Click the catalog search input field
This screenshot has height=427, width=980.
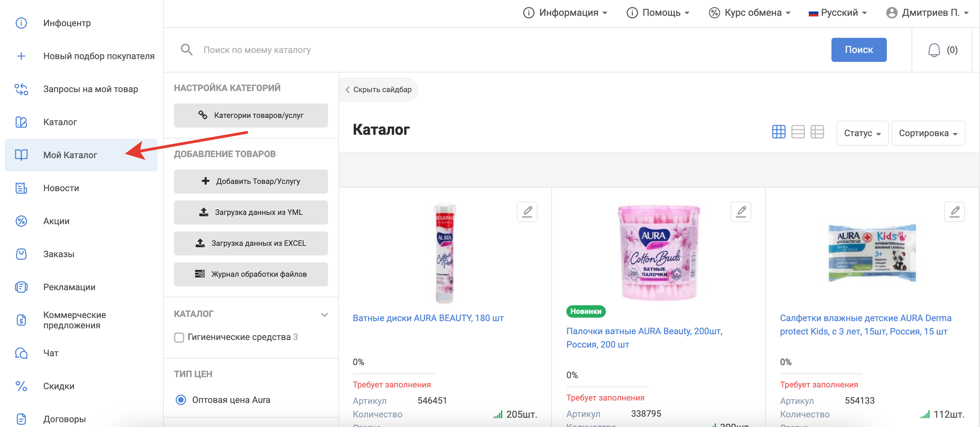tap(494, 50)
